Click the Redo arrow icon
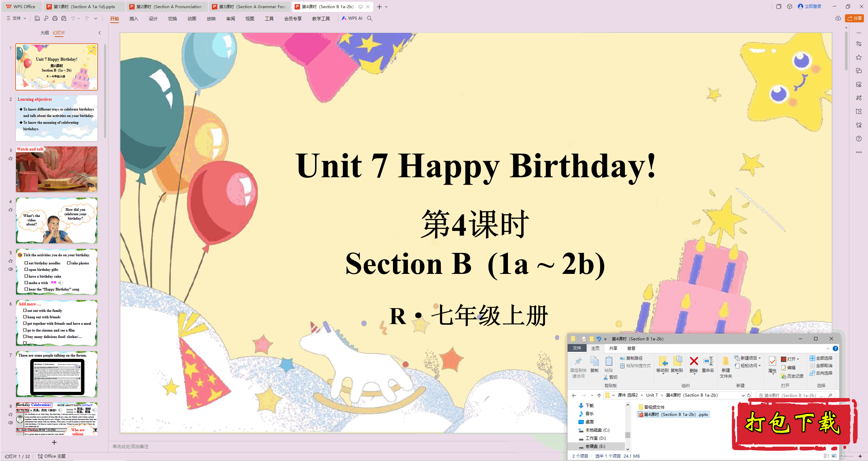This screenshot has width=868, height=461. coord(87,18)
